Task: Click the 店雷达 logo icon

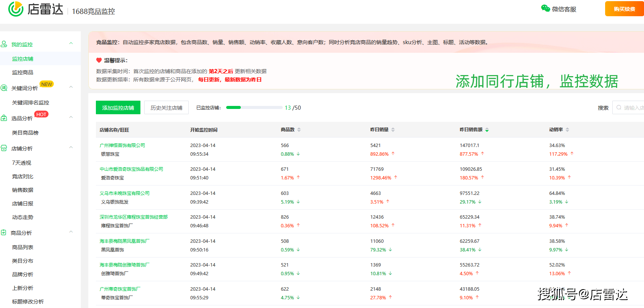Action: tap(16, 9)
